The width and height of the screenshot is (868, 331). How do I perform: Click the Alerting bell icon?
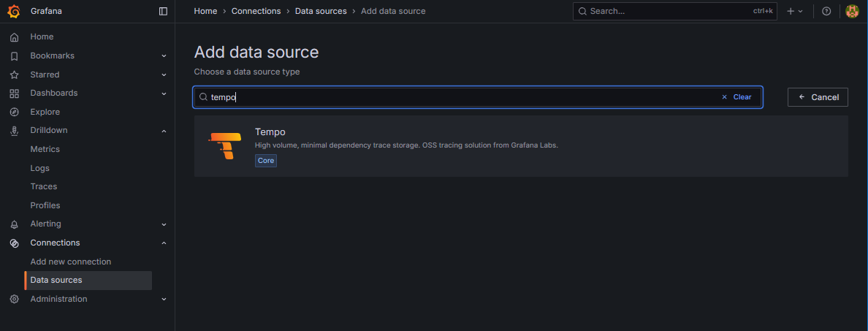click(x=14, y=224)
